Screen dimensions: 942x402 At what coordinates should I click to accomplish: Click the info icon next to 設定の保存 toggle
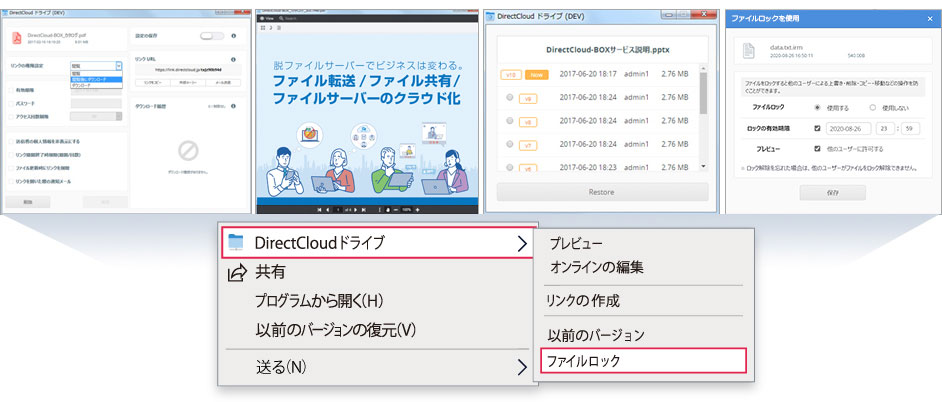[233, 36]
